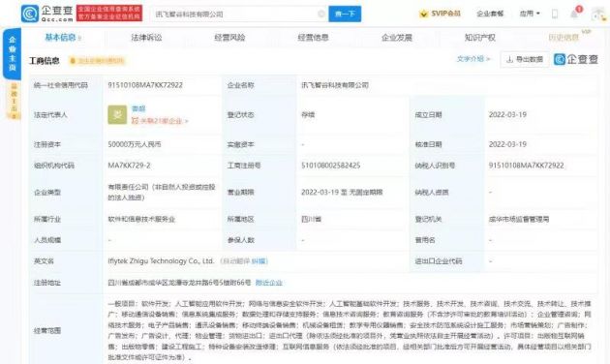610x364 pixels.
Task: Open the 历史信息 VIP tab
Action: coord(564,38)
